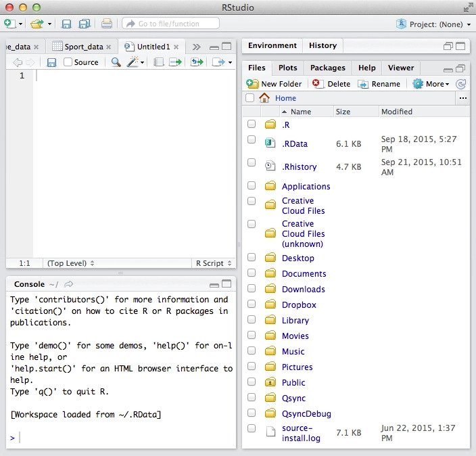Viewport: 476px width, 456px height.
Task: Switch to the Environment tab
Action: [x=272, y=45]
